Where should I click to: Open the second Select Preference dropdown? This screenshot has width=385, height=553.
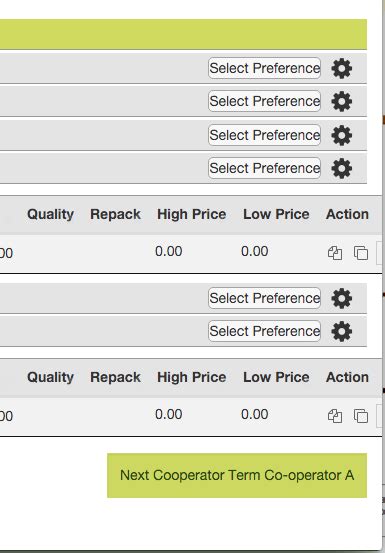(x=264, y=101)
